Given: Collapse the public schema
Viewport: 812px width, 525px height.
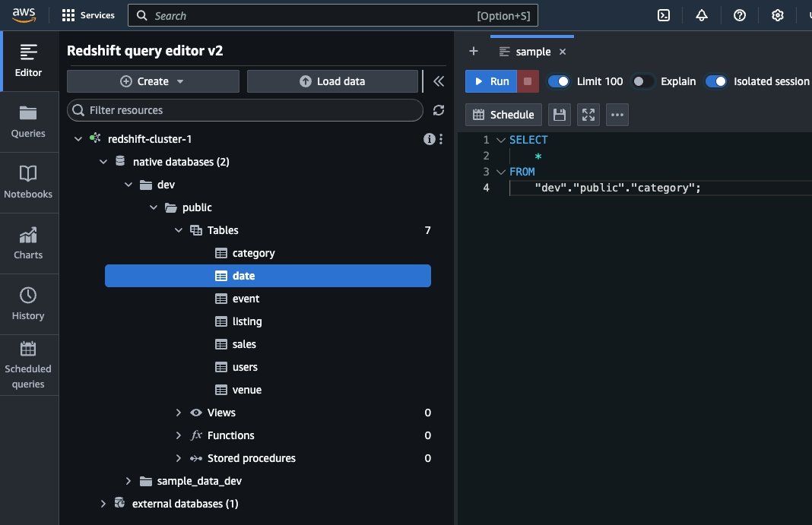Looking at the screenshot, I should [154, 207].
